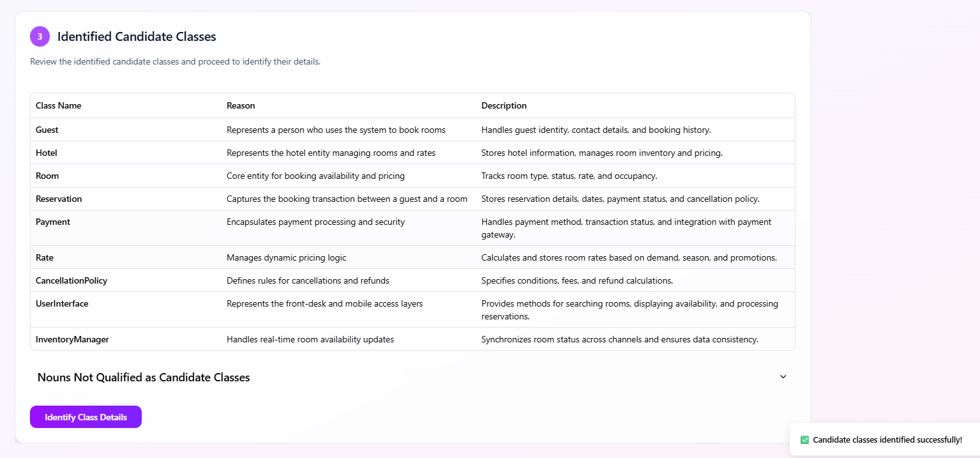Click the Description column header
980x458 pixels.
click(x=504, y=105)
